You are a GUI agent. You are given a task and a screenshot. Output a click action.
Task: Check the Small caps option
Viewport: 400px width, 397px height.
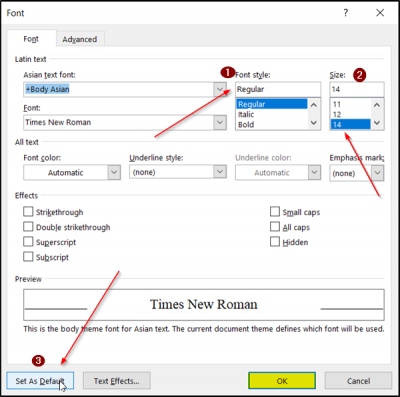click(275, 212)
